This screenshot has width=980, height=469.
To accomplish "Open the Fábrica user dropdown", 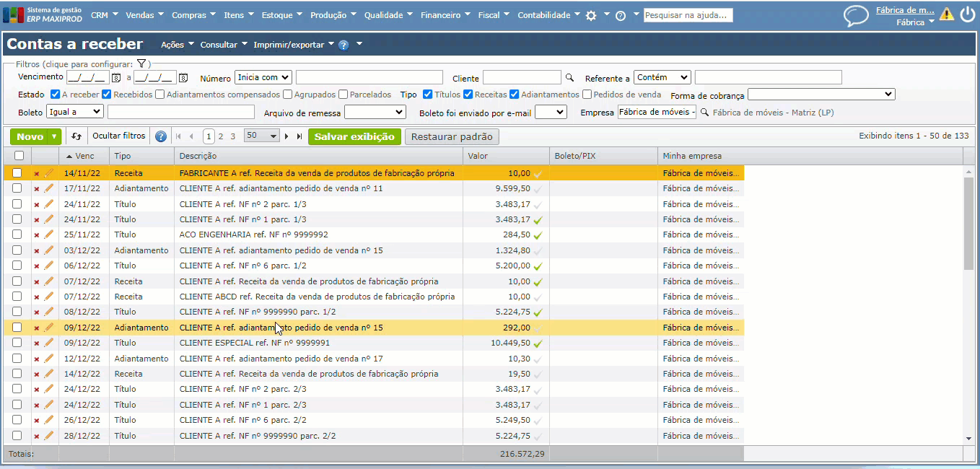I will (915, 22).
